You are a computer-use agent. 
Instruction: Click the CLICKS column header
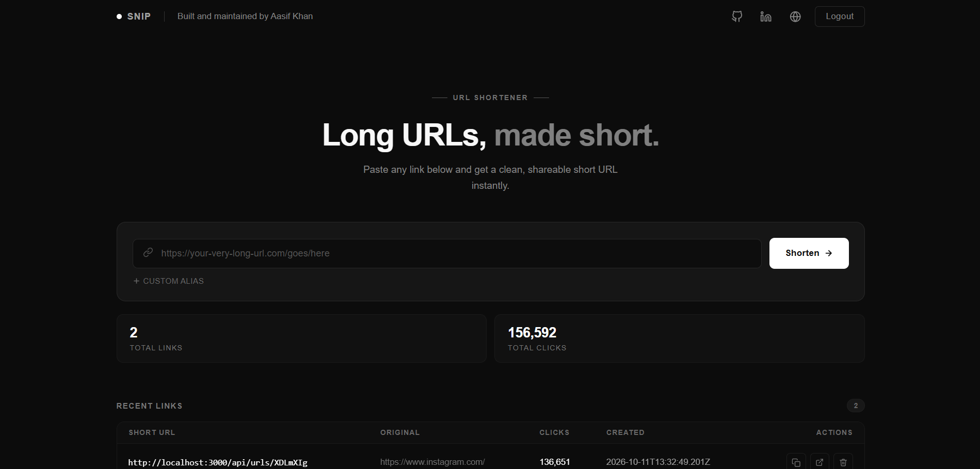pos(554,432)
